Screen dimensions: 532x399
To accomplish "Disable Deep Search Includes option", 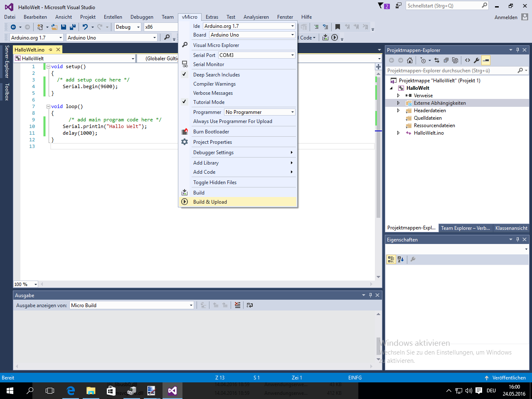I will [x=216, y=75].
